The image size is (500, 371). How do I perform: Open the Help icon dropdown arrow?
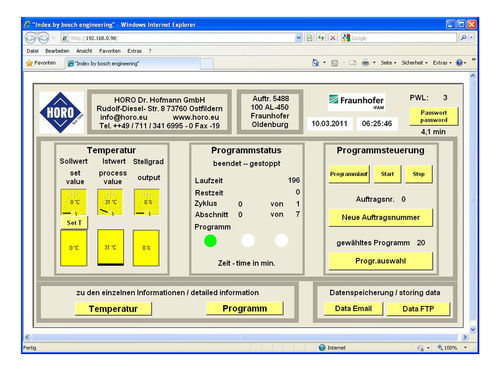(x=465, y=63)
